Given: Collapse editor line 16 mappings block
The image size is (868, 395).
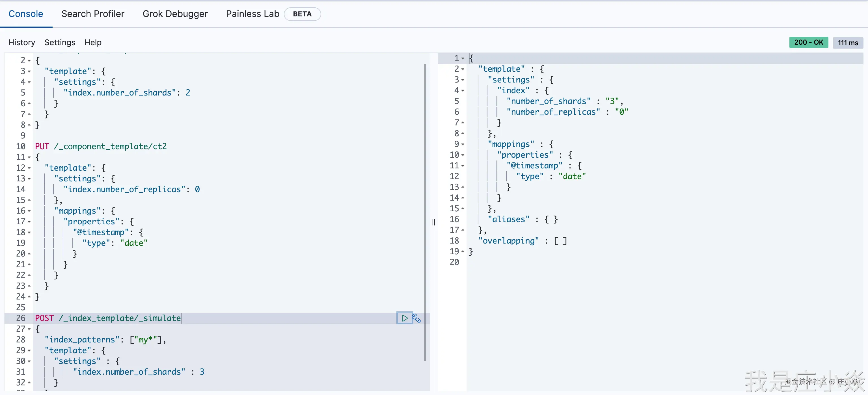Looking at the screenshot, I should 29,211.
